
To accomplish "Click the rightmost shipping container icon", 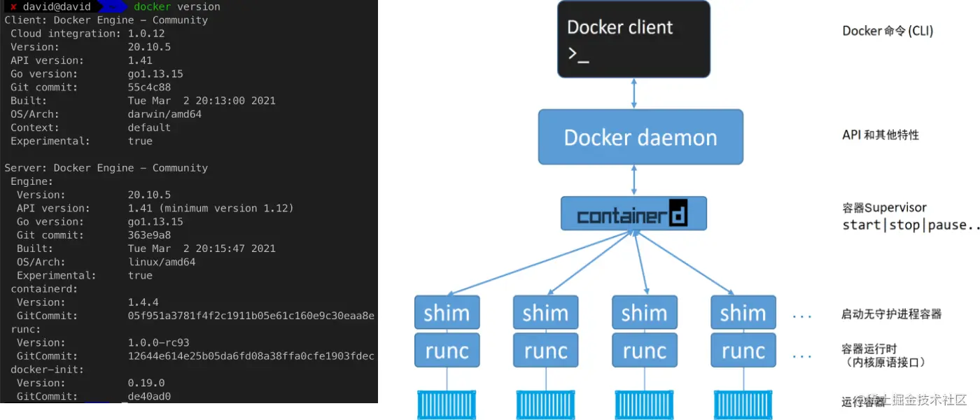I will coord(743,405).
